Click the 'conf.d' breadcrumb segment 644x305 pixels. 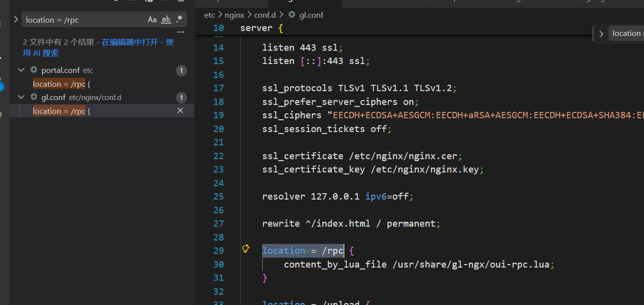(265, 15)
